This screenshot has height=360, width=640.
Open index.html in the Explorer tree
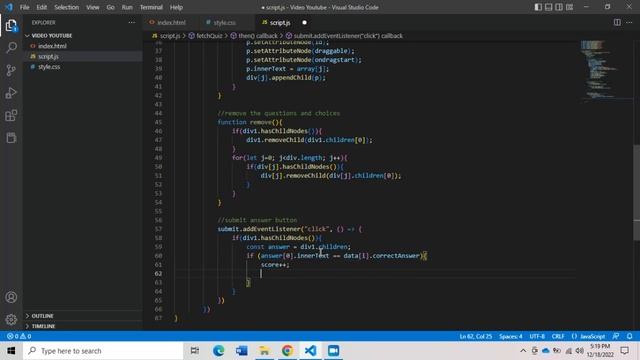pyautogui.click(x=52, y=46)
